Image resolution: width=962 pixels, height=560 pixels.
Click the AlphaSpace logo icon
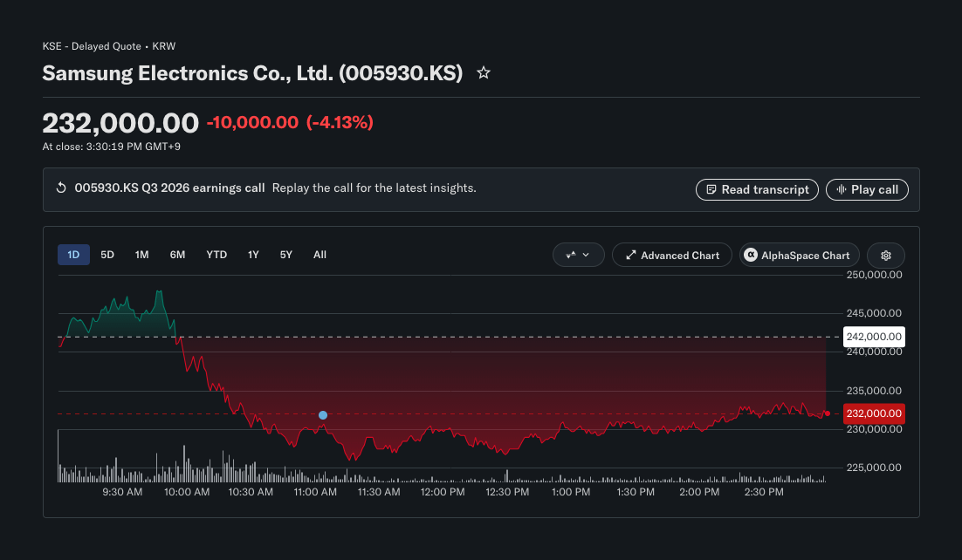click(x=751, y=255)
